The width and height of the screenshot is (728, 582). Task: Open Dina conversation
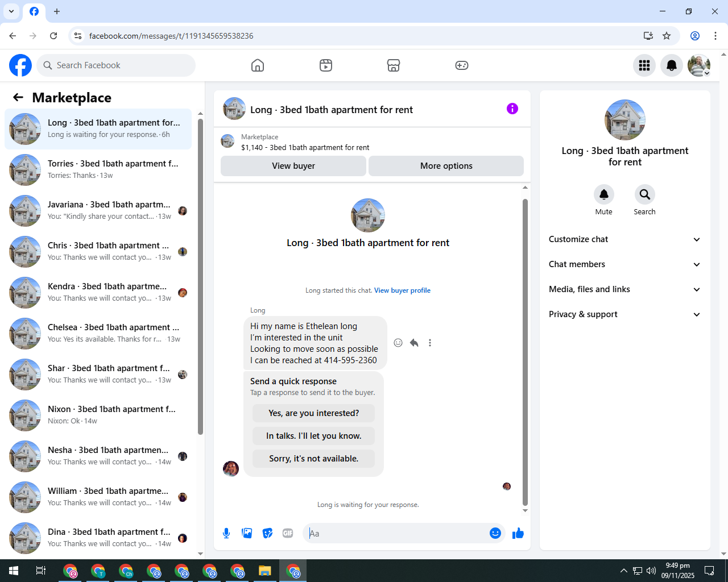pos(98,538)
